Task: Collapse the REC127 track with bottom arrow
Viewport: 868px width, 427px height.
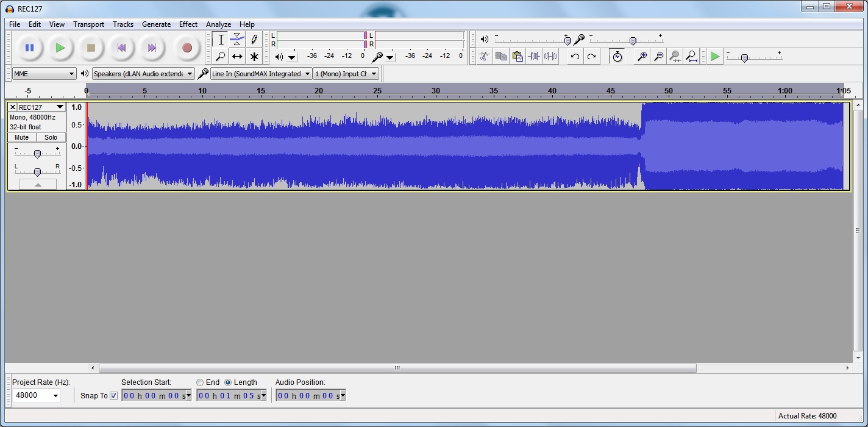Action: pos(37,184)
